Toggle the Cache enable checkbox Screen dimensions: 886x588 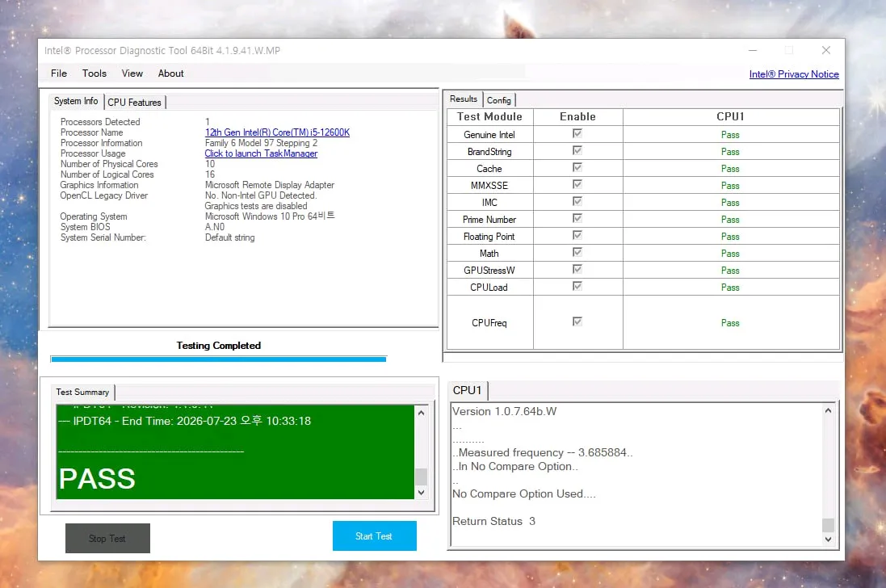coord(577,167)
